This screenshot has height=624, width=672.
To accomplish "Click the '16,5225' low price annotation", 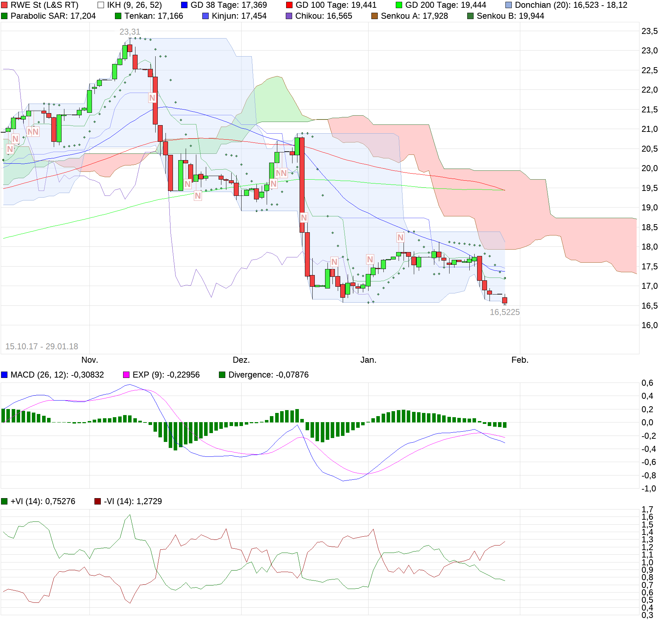I will tap(505, 312).
